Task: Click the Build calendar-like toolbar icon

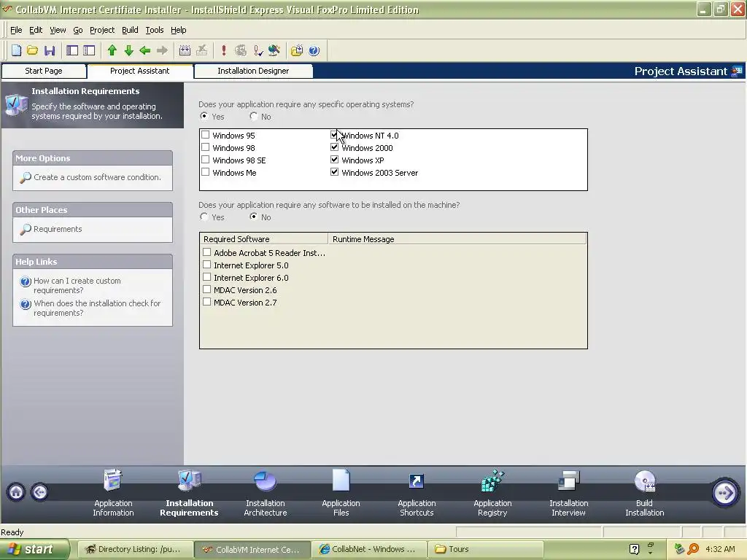Action: (x=185, y=50)
